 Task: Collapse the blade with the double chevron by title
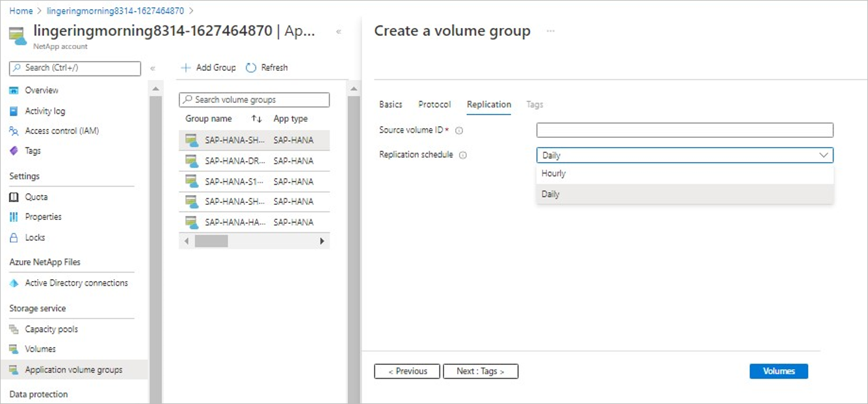point(339,32)
